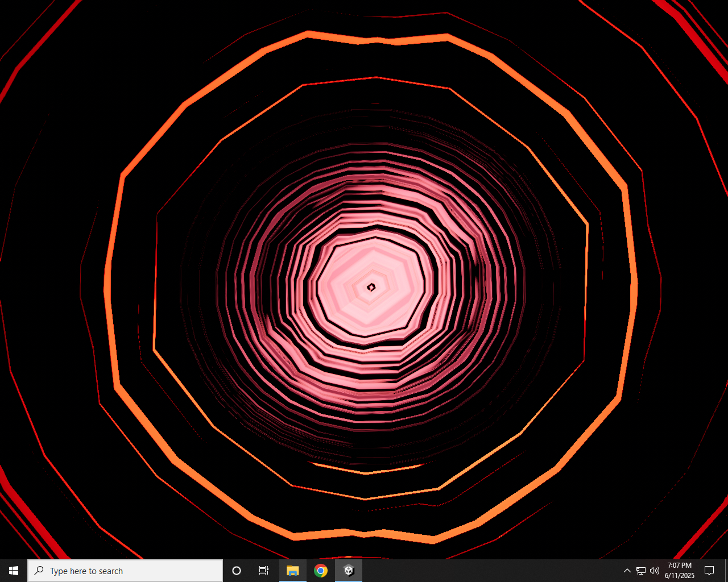This screenshot has width=728, height=582.
Task: Switch to the Unity app in taskbar
Action: (x=349, y=571)
